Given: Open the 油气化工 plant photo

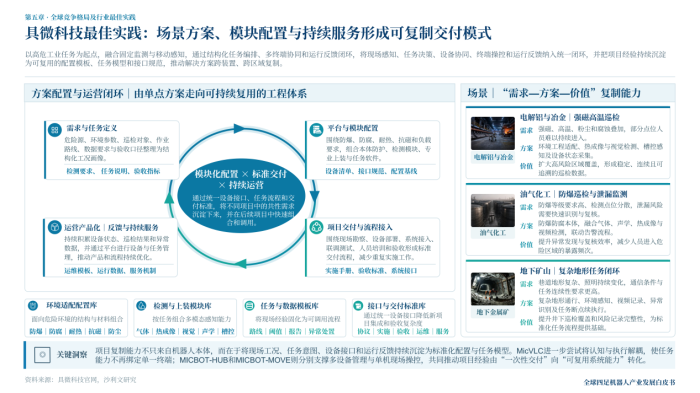Looking at the screenshot, I should (x=492, y=210).
